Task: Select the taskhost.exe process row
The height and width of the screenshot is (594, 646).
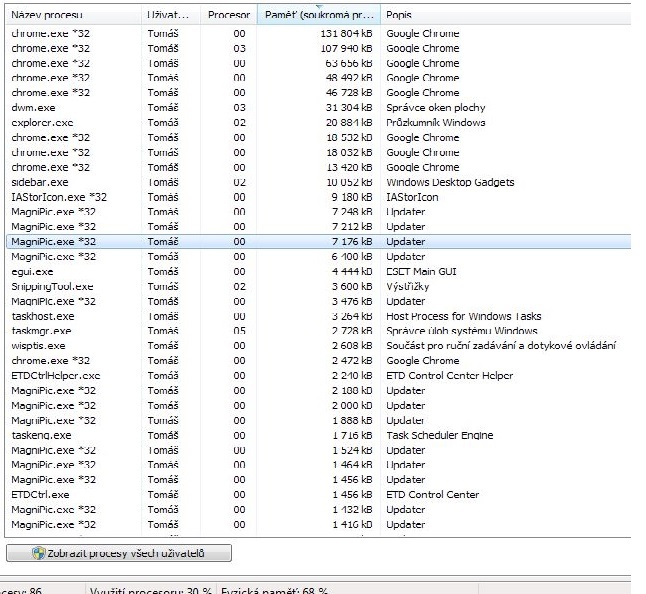Action: tap(42, 316)
